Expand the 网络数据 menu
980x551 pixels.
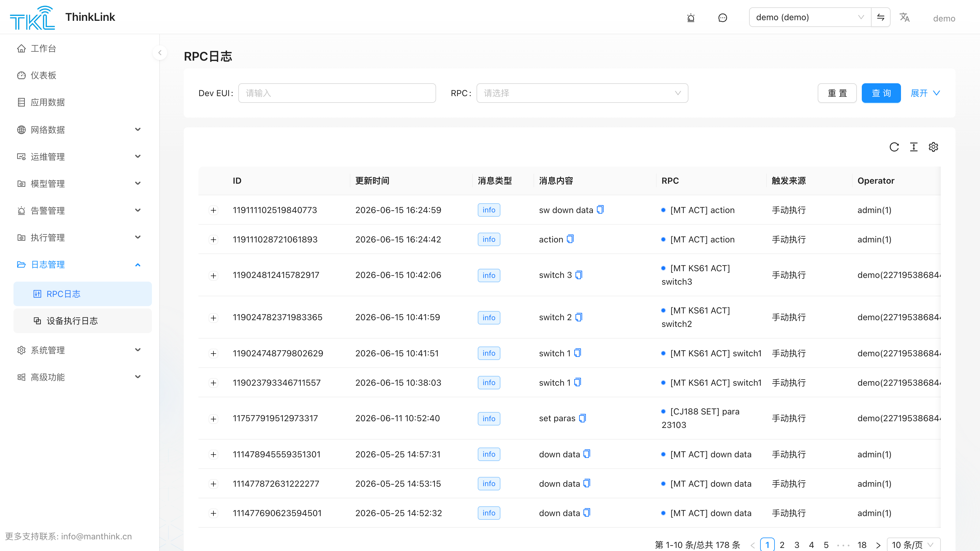(x=79, y=130)
